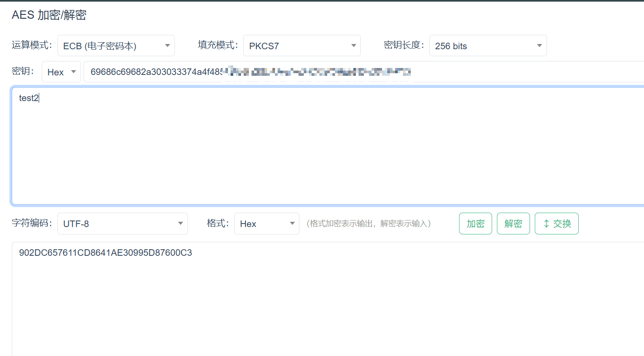
Task: Click the AES 加密/解密 page title
Action: 49,15
